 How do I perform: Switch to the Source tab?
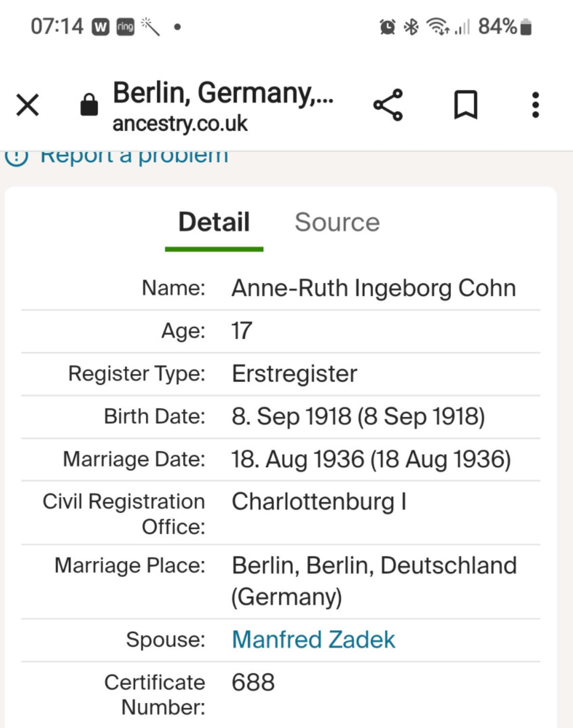(x=337, y=222)
